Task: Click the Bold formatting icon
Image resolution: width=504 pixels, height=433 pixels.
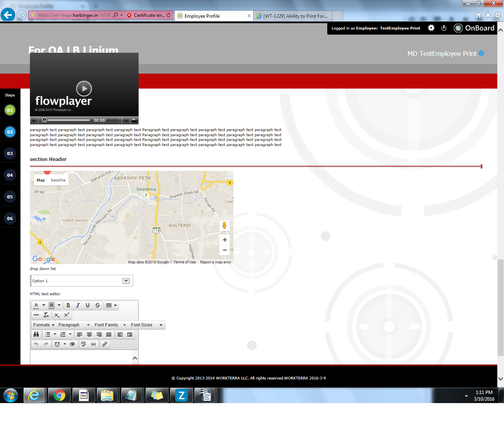Action: pos(68,305)
